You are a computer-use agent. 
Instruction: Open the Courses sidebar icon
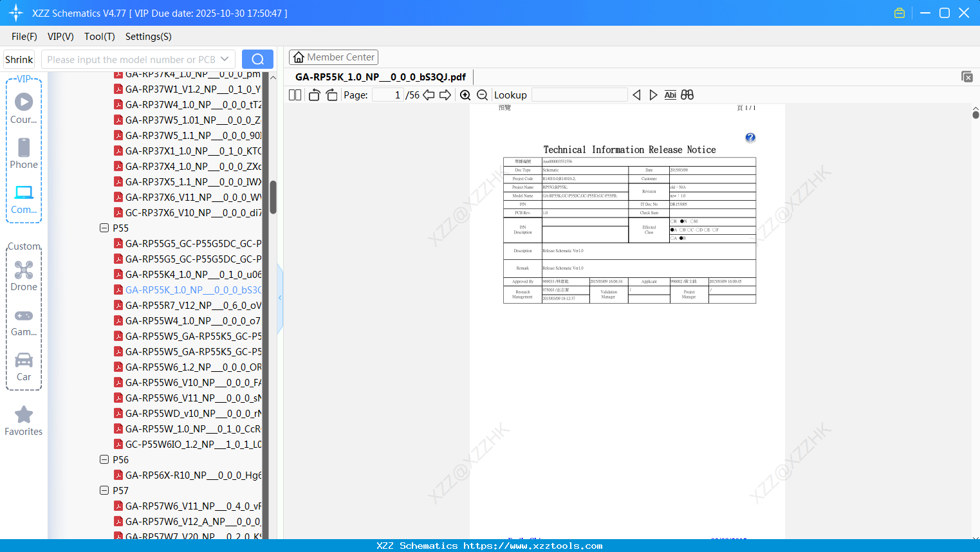[24, 109]
